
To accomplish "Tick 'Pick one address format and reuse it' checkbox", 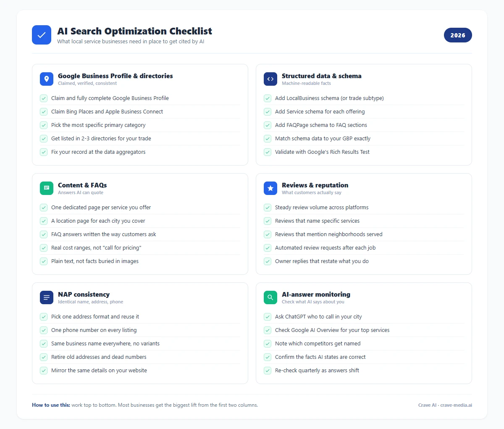I will (44, 317).
